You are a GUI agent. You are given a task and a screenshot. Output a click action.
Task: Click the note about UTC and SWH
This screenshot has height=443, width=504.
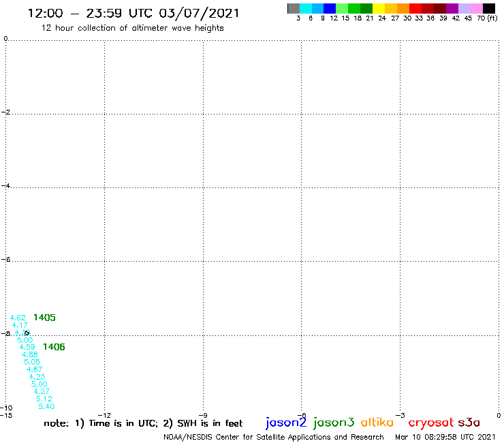pos(143,423)
